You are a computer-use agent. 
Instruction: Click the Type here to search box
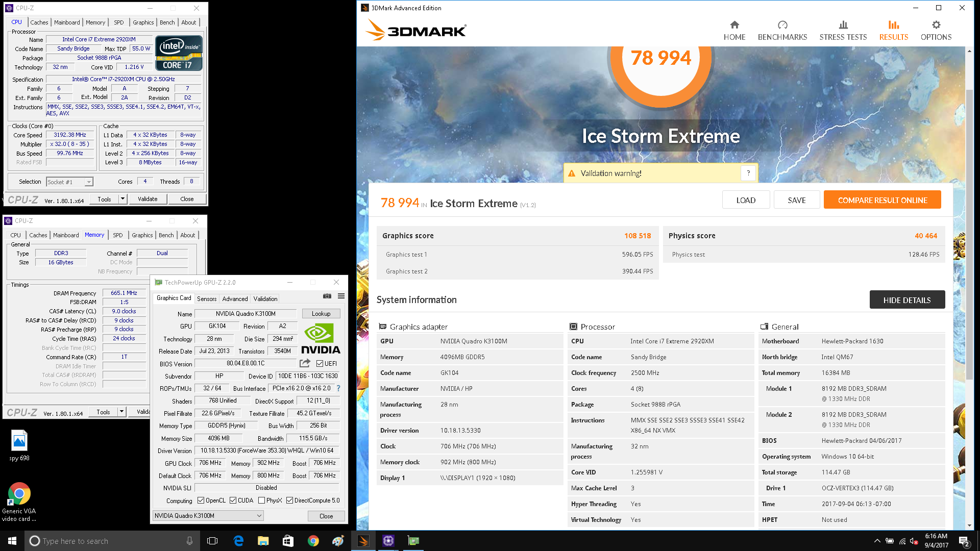tap(111, 541)
